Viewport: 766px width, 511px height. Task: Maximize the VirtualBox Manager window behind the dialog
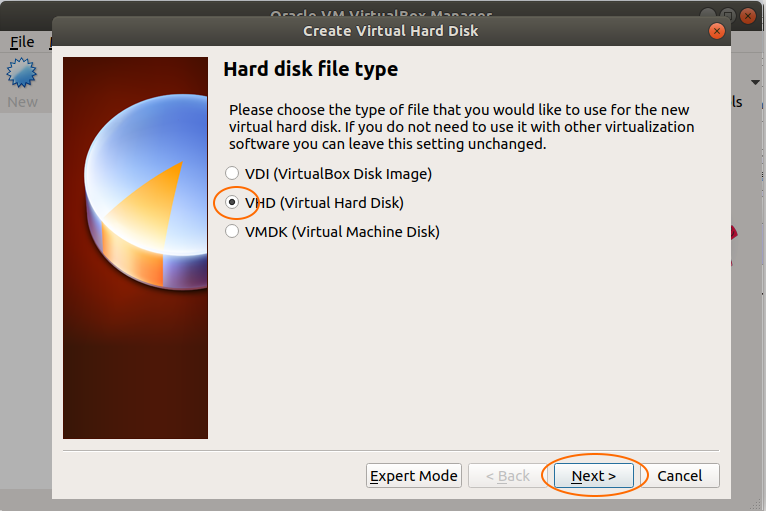727,16
